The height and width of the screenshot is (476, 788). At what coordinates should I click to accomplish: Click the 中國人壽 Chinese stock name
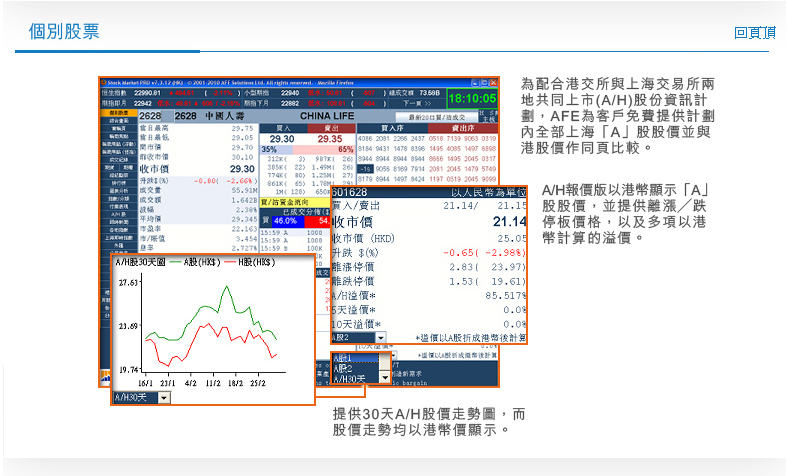pos(225,116)
